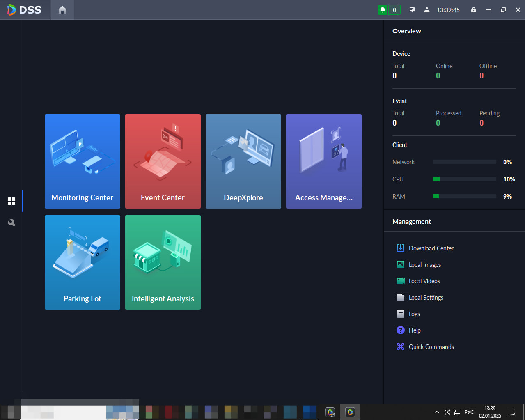Click the home tab icon
525x420 pixels.
pyautogui.click(x=62, y=10)
